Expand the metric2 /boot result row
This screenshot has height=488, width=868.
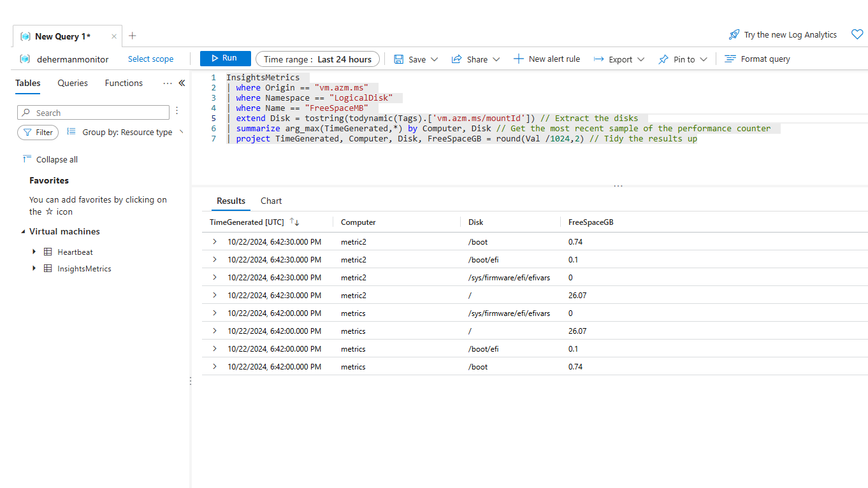pyautogui.click(x=214, y=241)
